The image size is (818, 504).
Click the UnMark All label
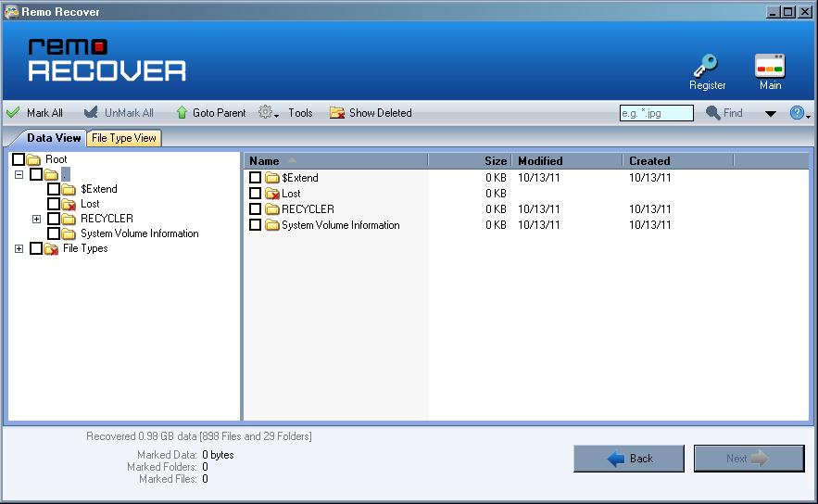point(129,113)
